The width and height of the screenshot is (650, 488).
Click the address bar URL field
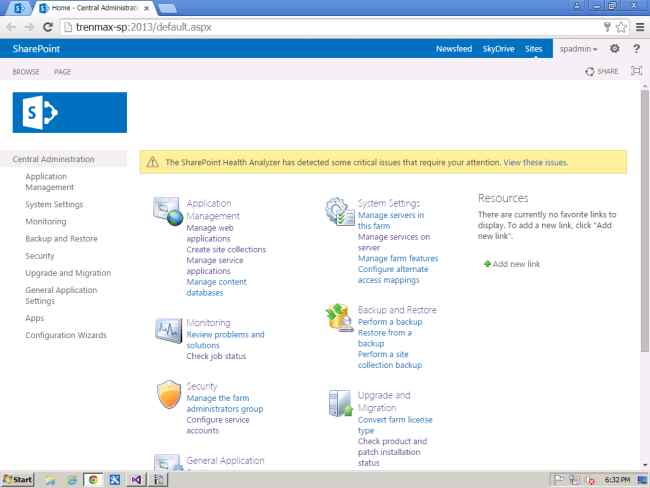(332, 27)
